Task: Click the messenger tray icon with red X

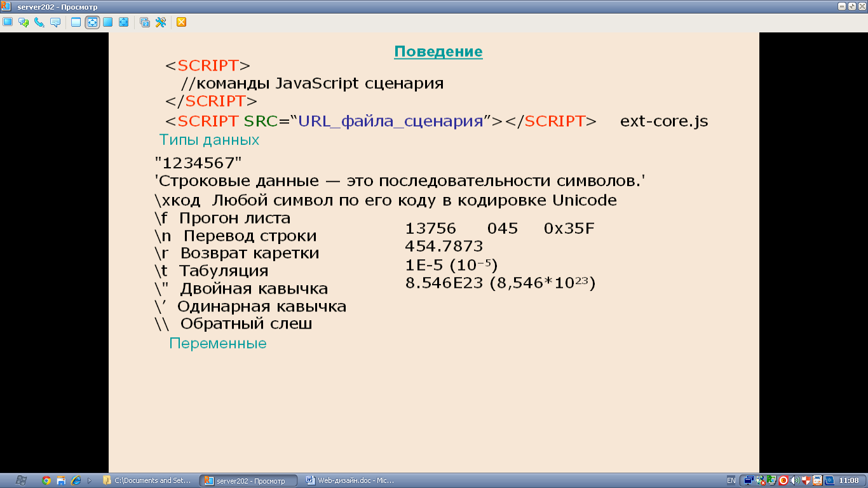Action: 760,480
